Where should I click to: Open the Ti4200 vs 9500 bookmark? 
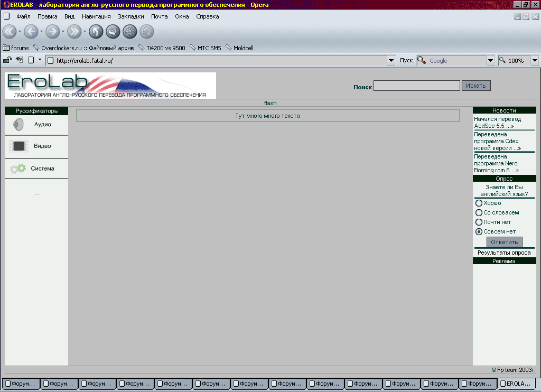(162, 48)
